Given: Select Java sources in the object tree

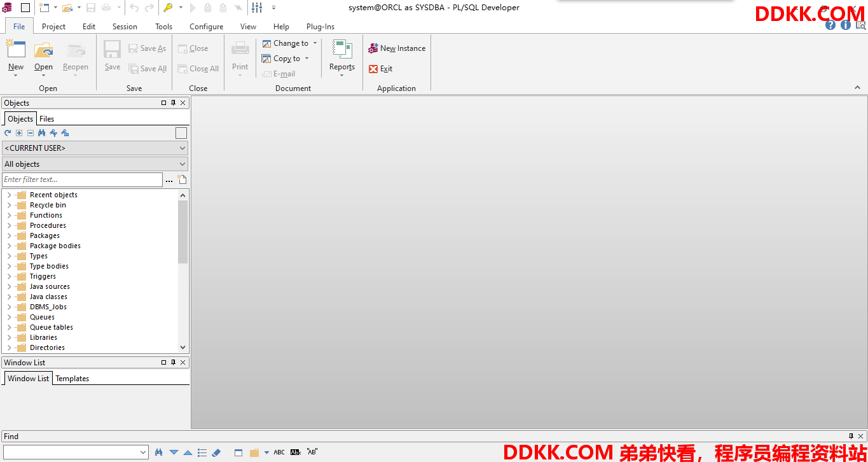Looking at the screenshot, I should coord(50,286).
